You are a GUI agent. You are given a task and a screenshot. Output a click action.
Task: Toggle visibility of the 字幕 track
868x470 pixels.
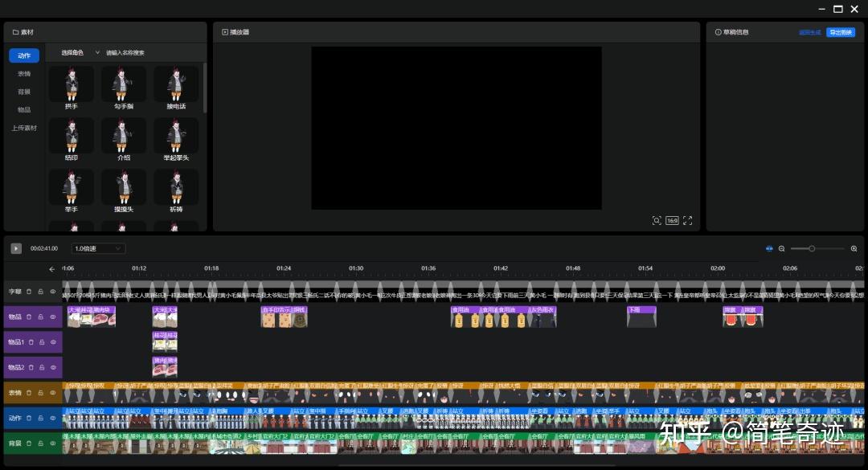(x=53, y=292)
